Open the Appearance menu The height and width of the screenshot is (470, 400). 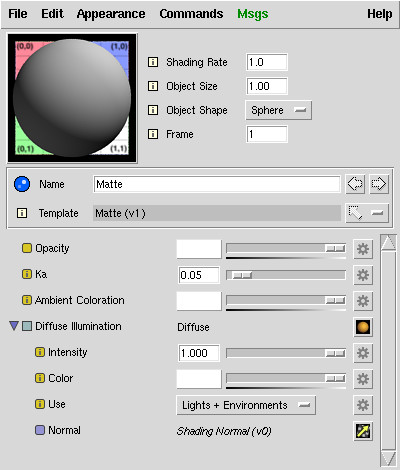(111, 14)
